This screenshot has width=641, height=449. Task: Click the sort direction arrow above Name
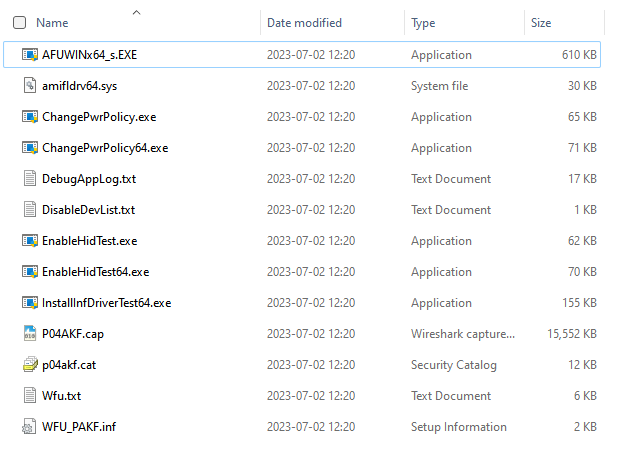(x=137, y=12)
